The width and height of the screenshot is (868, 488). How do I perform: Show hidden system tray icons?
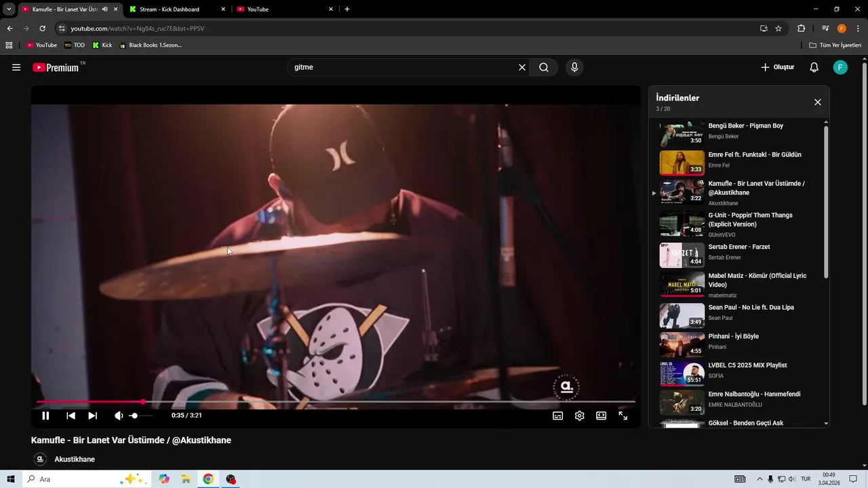(x=759, y=479)
